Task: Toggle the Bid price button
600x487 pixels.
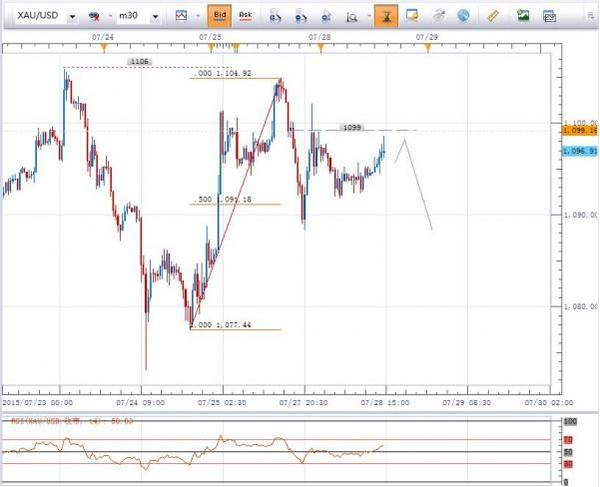Action: [x=220, y=16]
